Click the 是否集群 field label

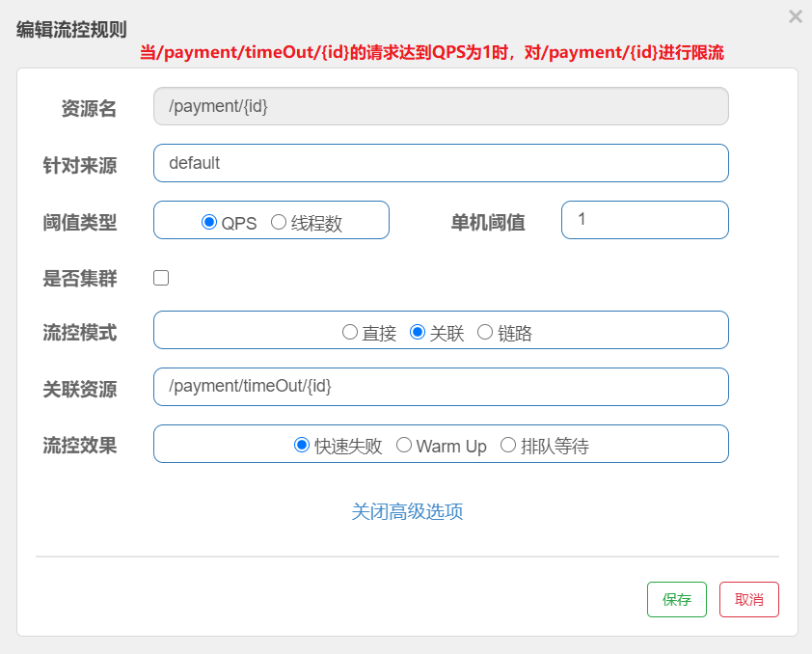coord(80,279)
